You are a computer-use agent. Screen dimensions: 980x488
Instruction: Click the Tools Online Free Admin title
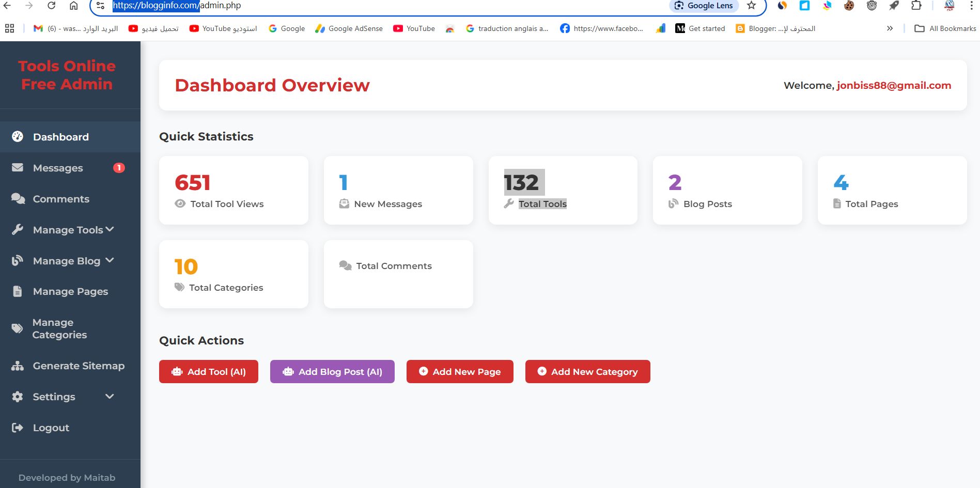[x=67, y=75]
